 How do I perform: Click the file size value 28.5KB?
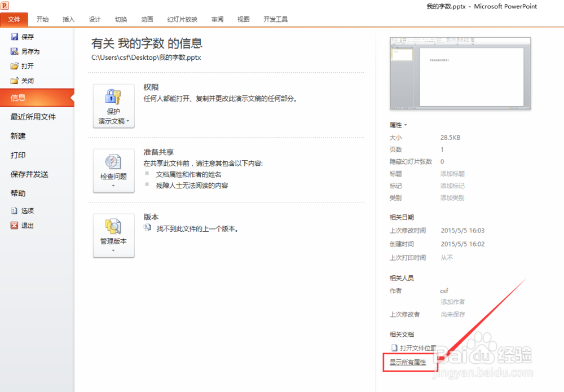click(x=450, y=138)
